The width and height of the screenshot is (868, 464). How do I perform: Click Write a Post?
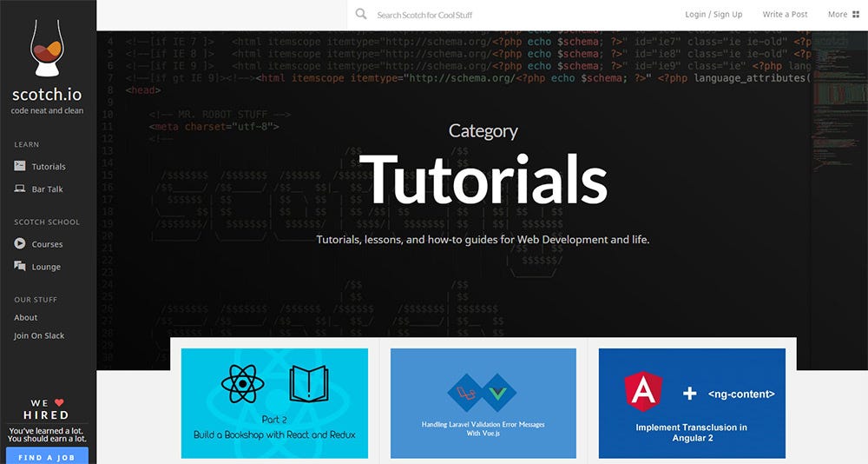pos(785,15)
